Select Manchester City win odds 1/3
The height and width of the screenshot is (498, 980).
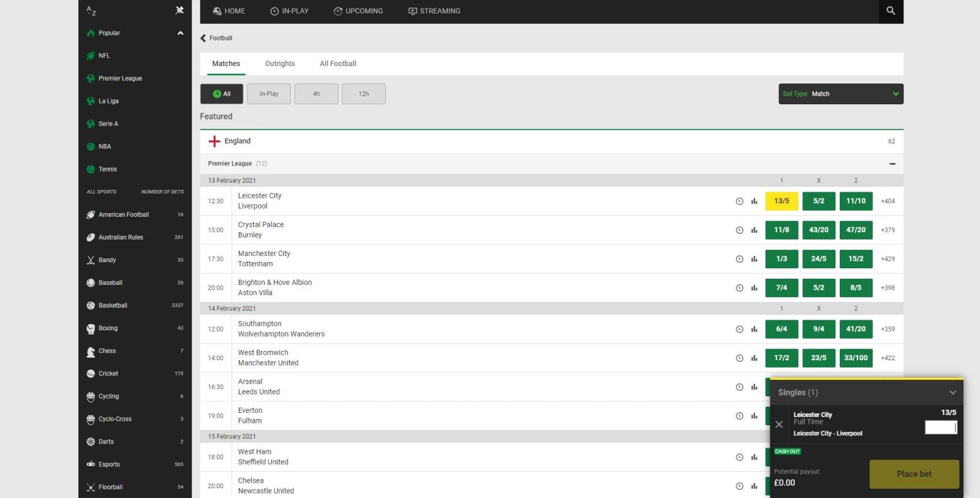click(x=782, y=258)
